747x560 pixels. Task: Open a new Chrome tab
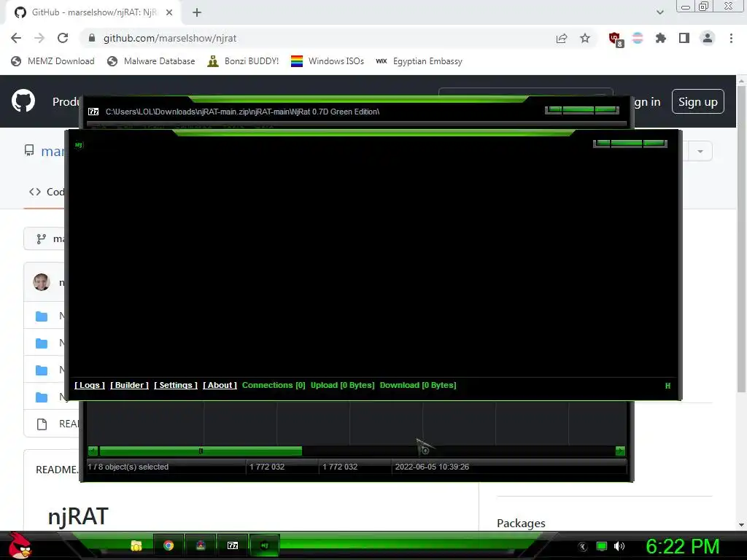(197, 12)
